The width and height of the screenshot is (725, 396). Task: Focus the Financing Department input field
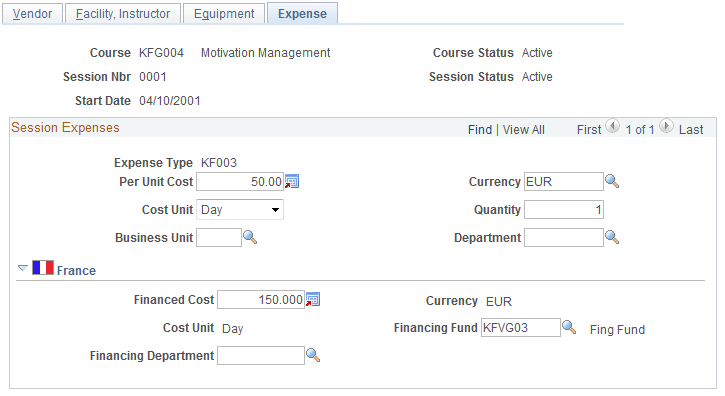[x=261, y=355]
